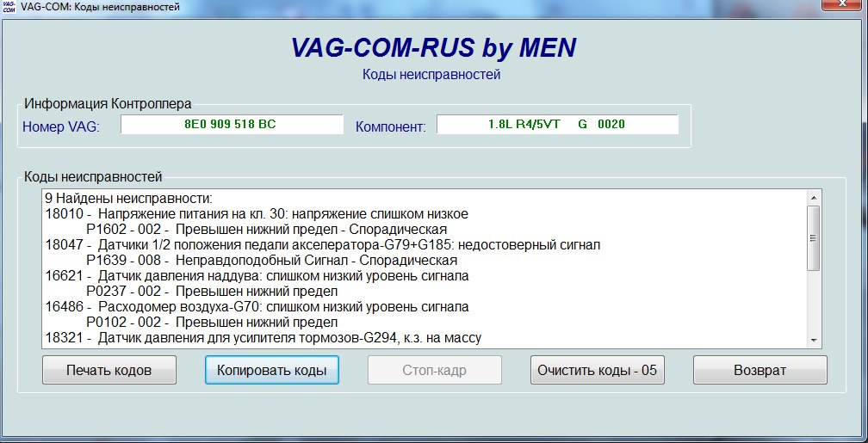This screenshot has height=443, width=868.
Task: Click Возврат button
Action: click(x=760, y=370)
